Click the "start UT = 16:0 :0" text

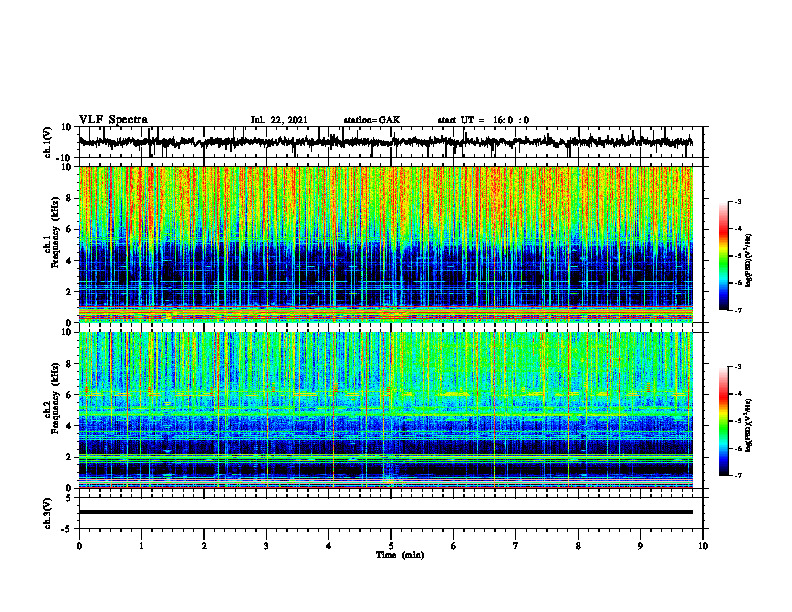click(483, 120)
